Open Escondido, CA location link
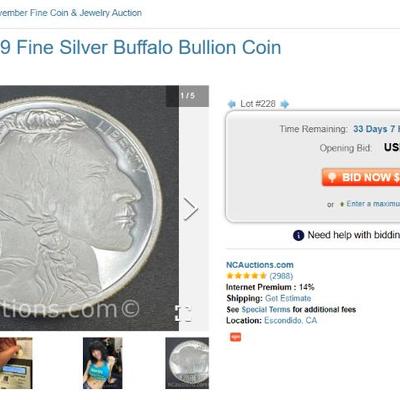 290,320
